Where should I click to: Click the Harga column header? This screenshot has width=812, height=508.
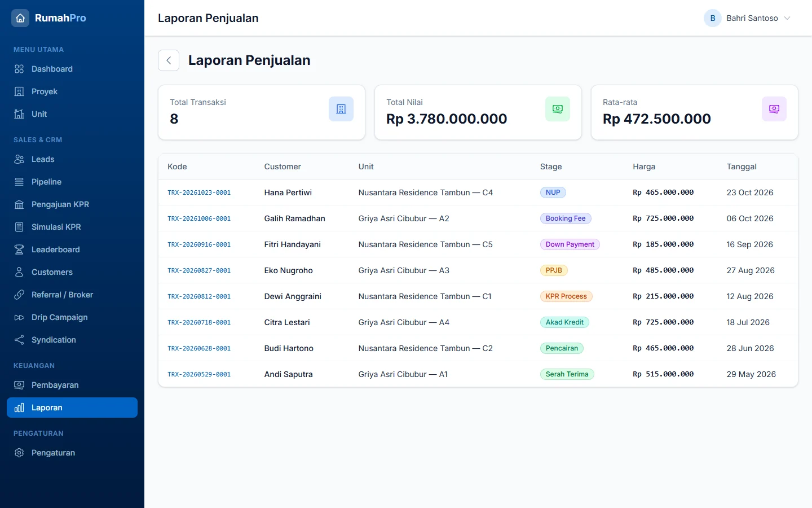pos(644,167)
